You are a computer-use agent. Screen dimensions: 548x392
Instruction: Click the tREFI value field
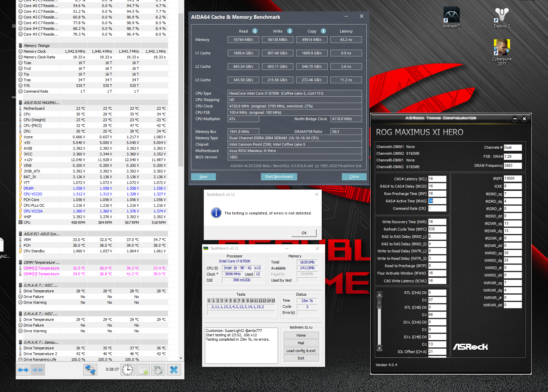click(x=513, y=179)
